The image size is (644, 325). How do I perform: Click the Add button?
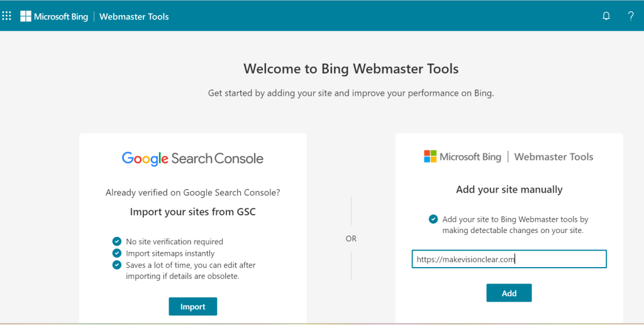(x=509, y=293)
